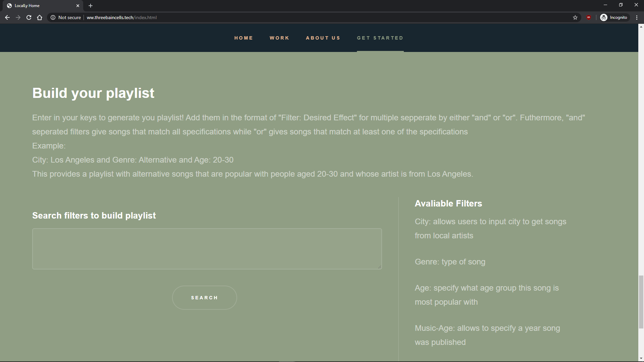
Task: Click the browser back arrow
Action: click(7, 17)
